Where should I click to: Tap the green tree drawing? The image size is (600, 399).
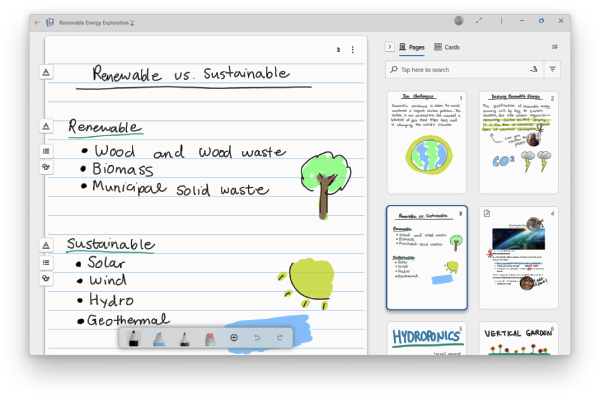click(x=325, y=185)
